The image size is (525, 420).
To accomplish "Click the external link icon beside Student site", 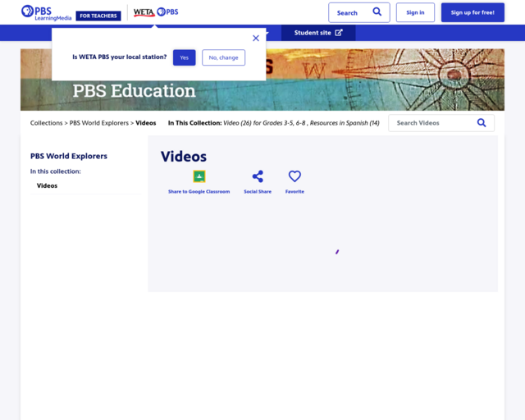I will click(339, 33).
